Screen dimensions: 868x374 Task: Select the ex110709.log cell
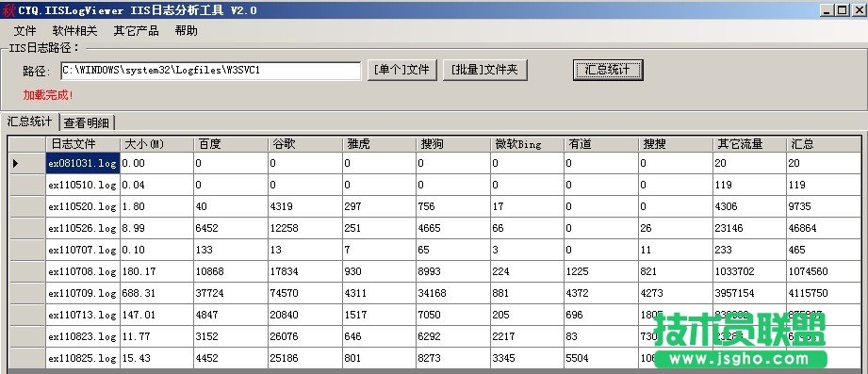[x=83, y=293]
